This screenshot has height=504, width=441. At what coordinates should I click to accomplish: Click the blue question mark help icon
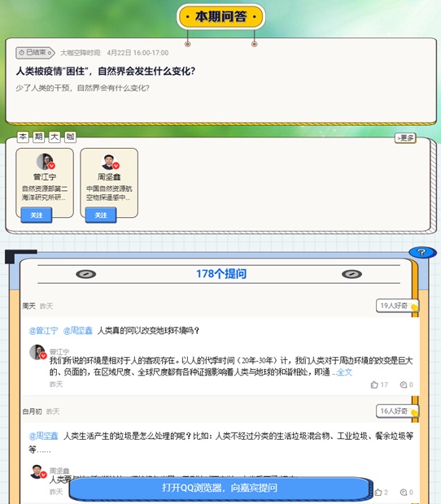click(x=422, y=252)
